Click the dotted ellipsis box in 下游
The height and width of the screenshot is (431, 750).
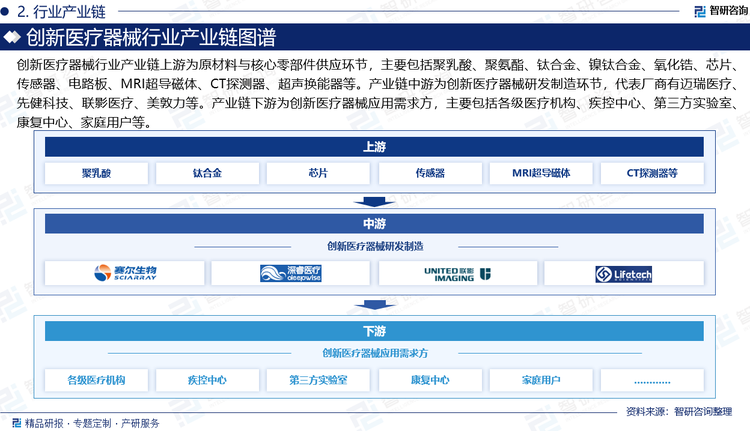(x=652, y=380)
